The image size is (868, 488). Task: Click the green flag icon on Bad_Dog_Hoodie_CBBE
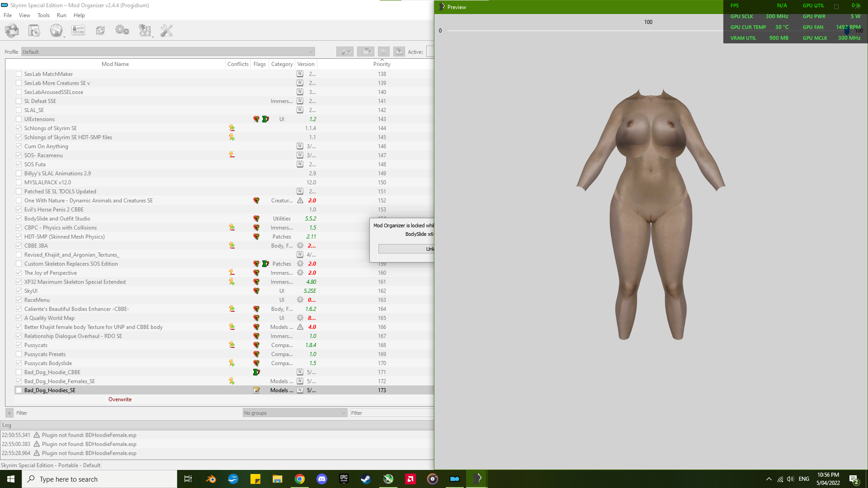pos(256,372)
